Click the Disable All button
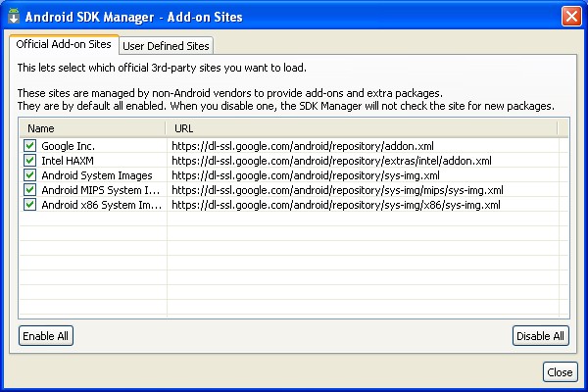The height and width of the screenshot is (392, 588). point(540,336)
